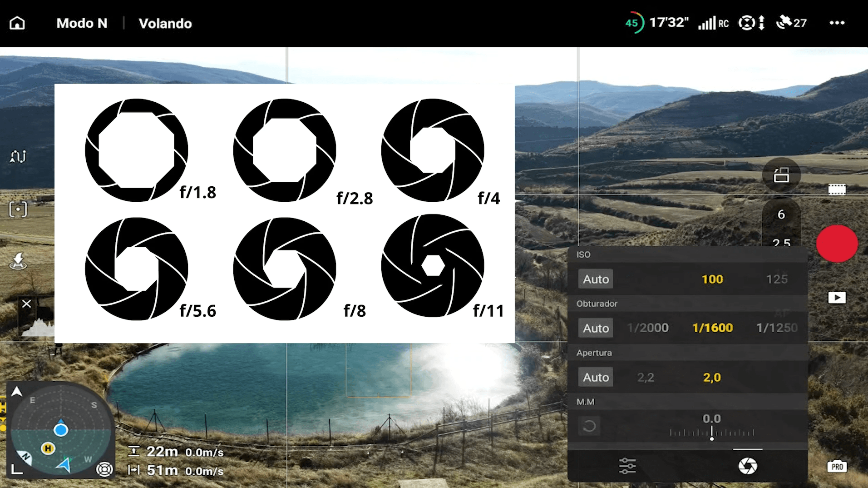Select ISO value 100

712,279
